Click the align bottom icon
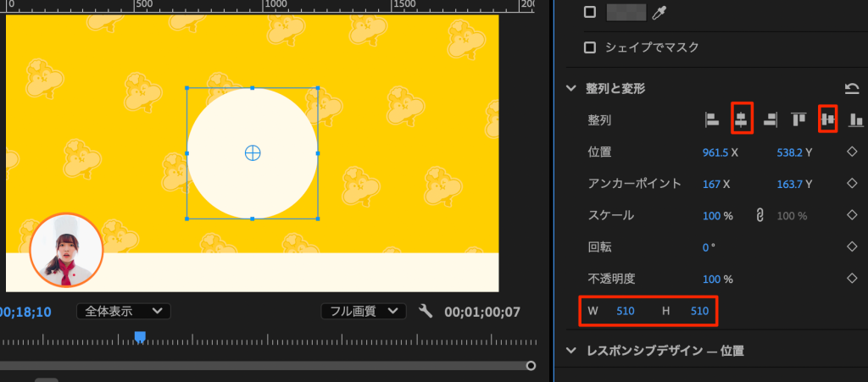 point(856,120)
